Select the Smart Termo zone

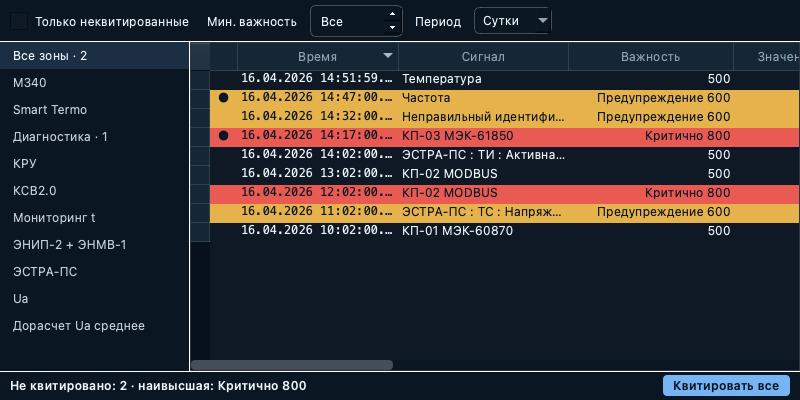click(94, 110)
